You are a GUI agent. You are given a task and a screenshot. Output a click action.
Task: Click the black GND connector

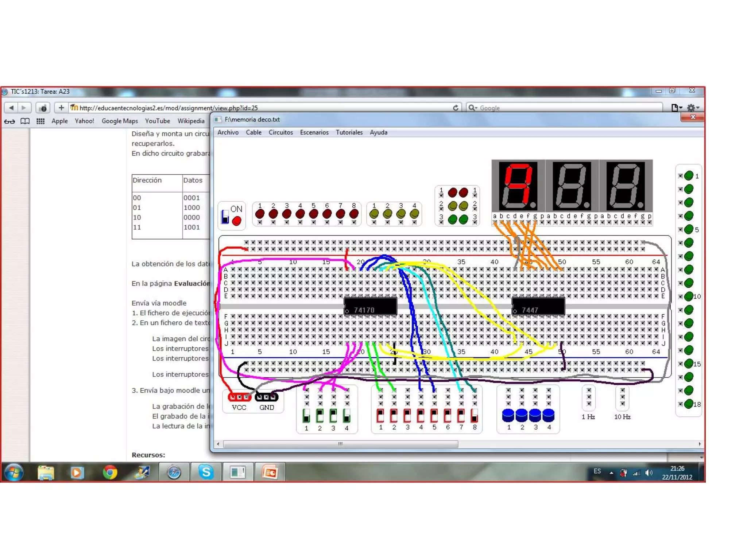267,397
